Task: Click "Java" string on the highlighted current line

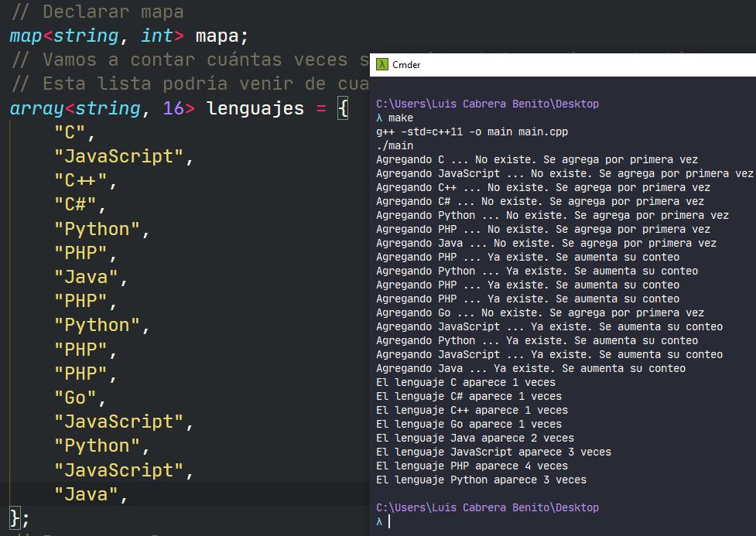Action: (86, 494)
